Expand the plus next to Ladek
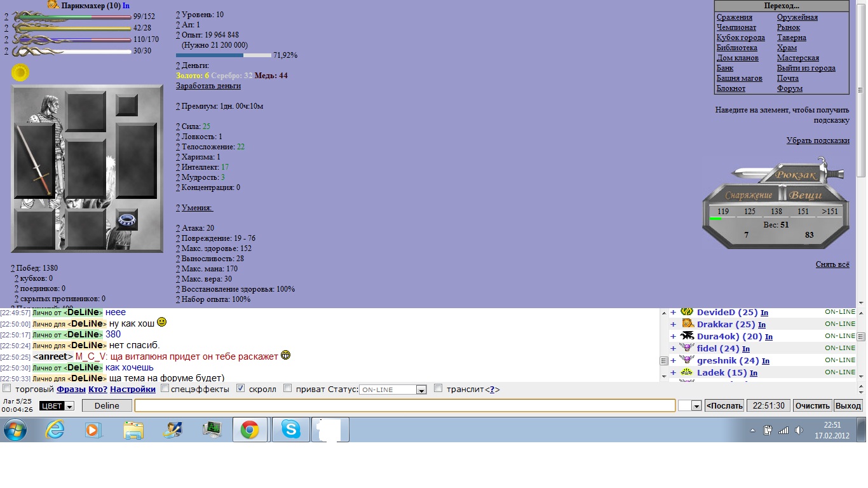Image resolution: width=868 pixels, height=488 pixels. coord(673,372)
